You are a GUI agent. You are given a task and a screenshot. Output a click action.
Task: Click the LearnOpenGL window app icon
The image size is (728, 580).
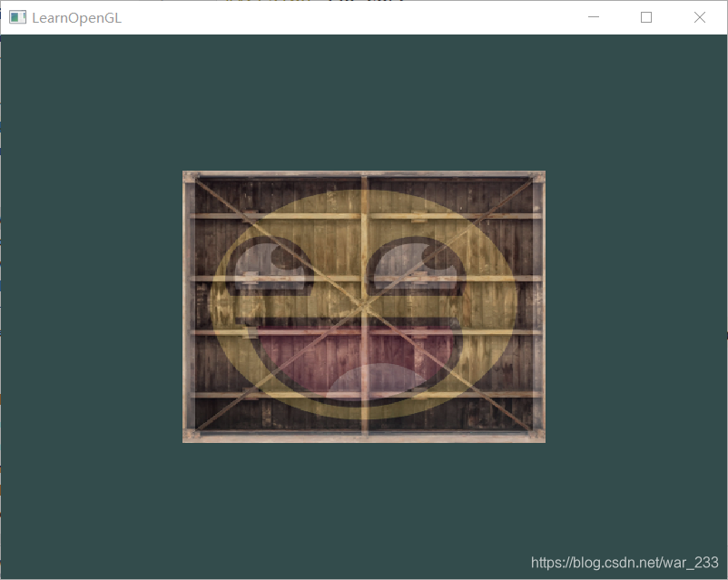click(17, 17)
